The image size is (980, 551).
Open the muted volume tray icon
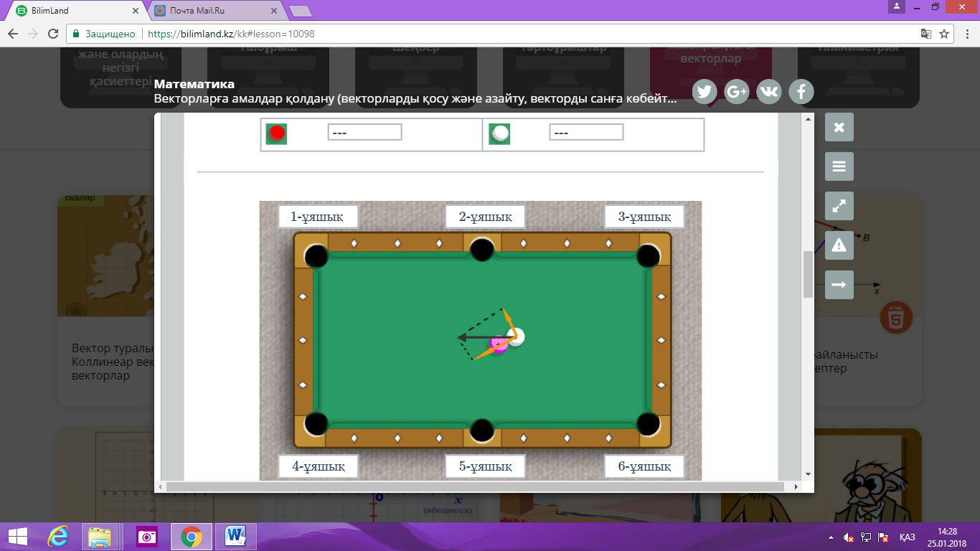849,537
